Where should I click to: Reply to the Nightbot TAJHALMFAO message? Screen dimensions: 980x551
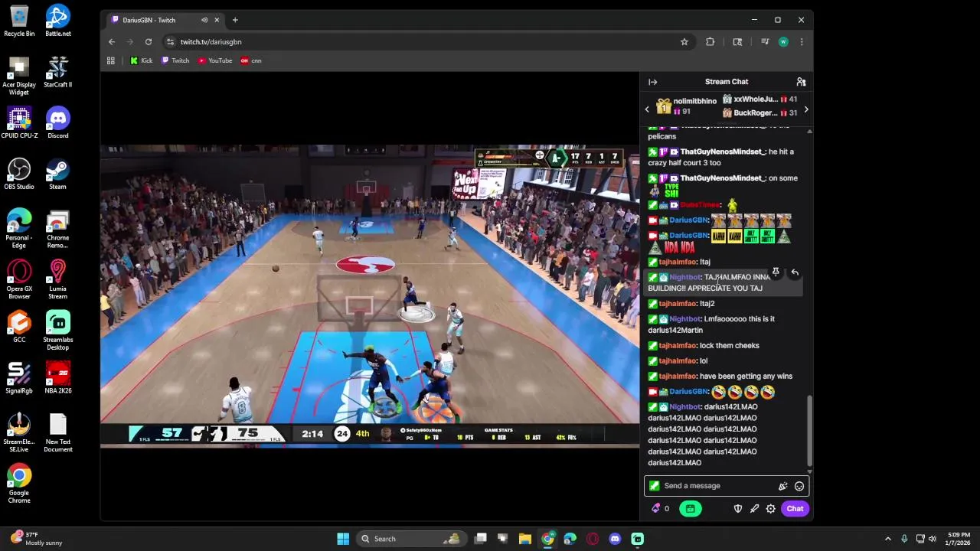(x=795, y=272)
